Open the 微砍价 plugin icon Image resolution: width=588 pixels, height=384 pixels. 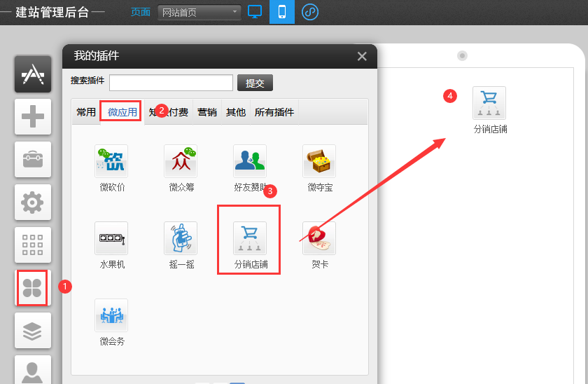pyautogui.click(x=111, y=161)
